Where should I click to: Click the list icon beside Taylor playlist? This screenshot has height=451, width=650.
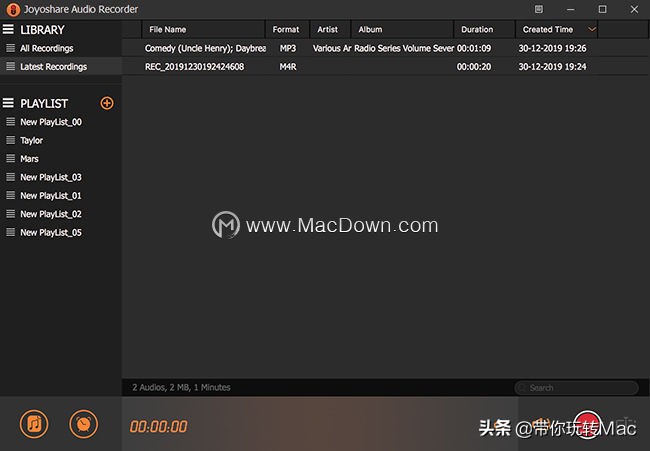pyautogui.click(x=11, y=140)
